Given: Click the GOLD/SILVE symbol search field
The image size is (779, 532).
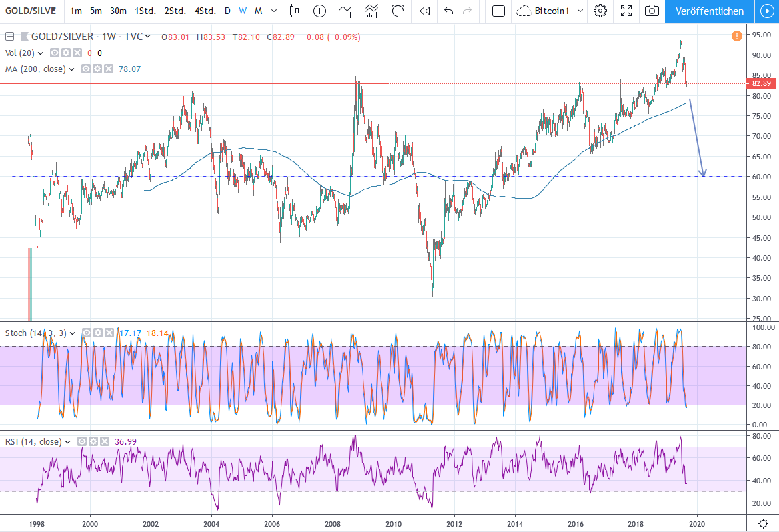Looking at the screenshot, I should point(31,11).
